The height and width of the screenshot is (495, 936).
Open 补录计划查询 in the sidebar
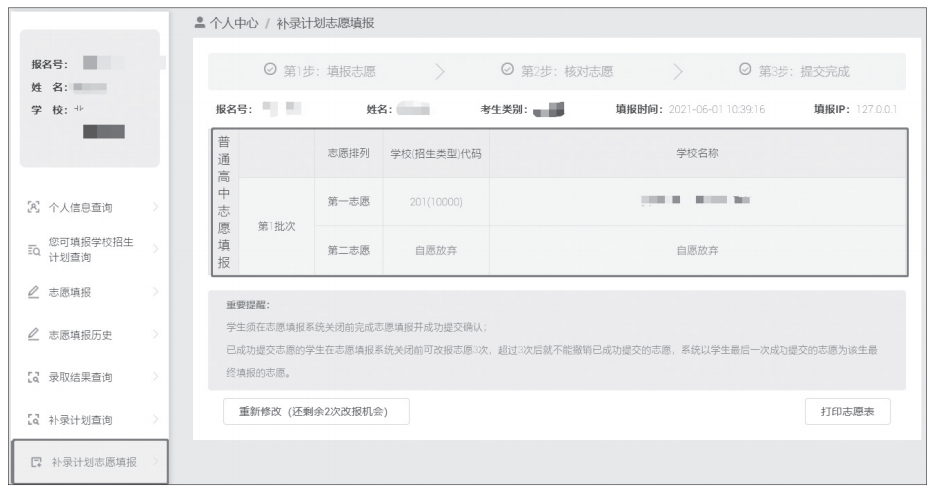pyautogui.click(x=81, y=420)
